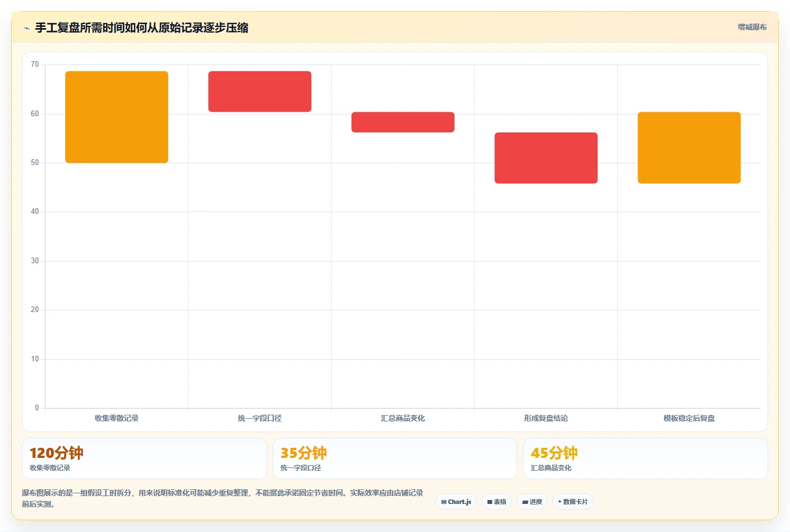Click the 汇总商品变化 caption under 45分钟

tap(551, 468)
